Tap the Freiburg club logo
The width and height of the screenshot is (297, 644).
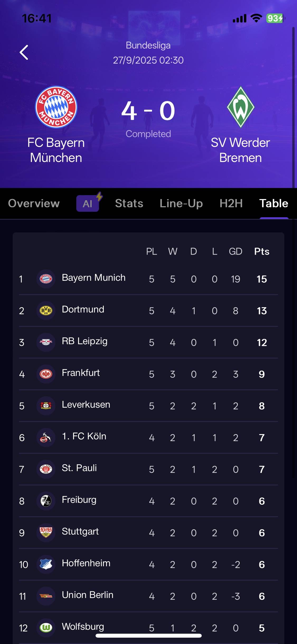[x=46, y=501]
